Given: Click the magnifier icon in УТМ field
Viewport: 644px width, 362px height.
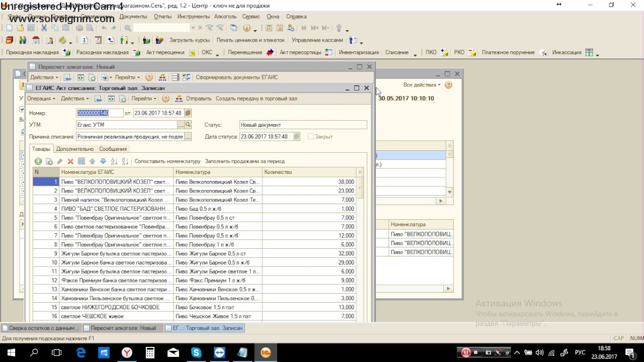Looking at the screenshot, I should pyautogui.click(x=188, y=125).
